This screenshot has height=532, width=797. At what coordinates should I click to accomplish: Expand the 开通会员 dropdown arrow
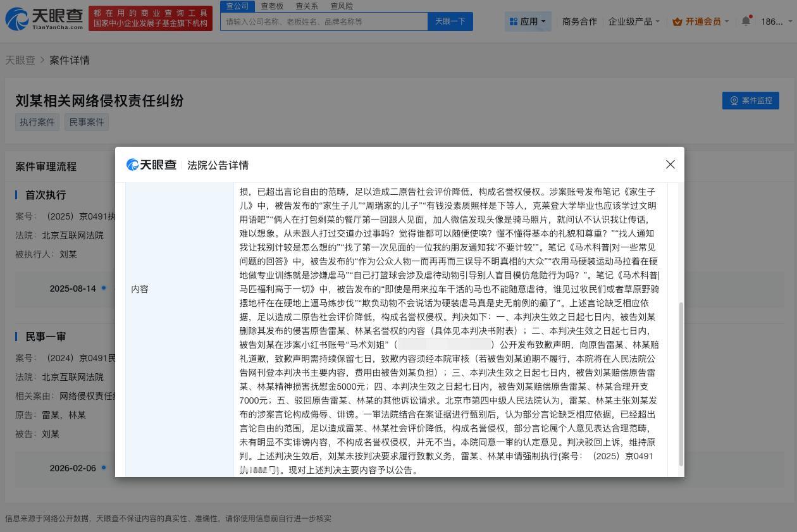click(x=726, y=21)
